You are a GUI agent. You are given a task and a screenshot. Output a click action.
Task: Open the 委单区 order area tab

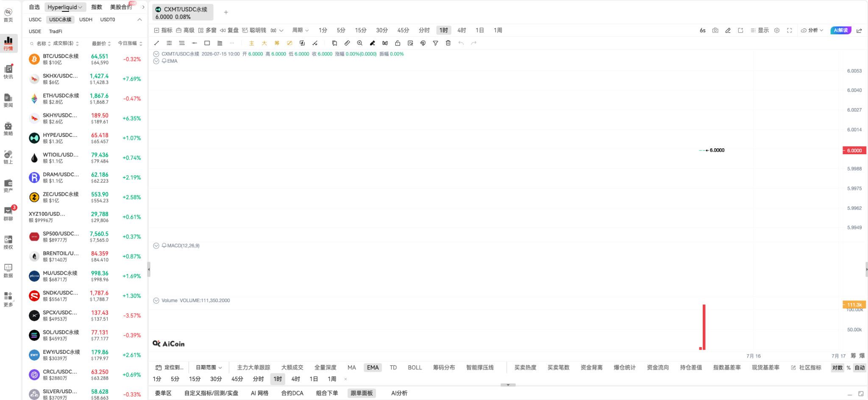(x=163, y=393)
